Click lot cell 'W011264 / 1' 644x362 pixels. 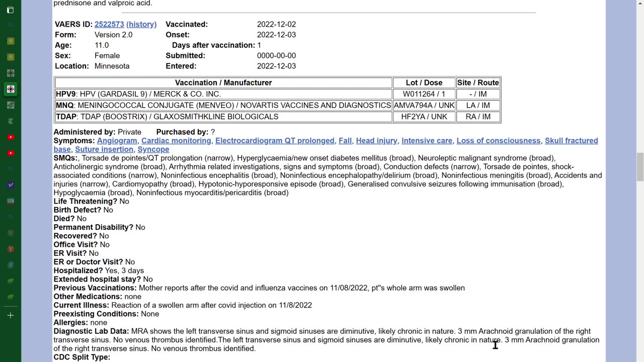point(424,94)
